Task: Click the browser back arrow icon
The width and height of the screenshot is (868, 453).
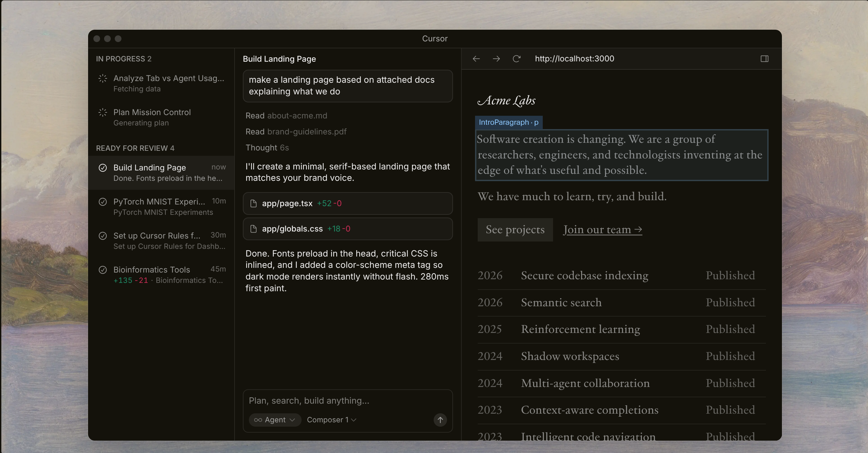Action: 476,59
